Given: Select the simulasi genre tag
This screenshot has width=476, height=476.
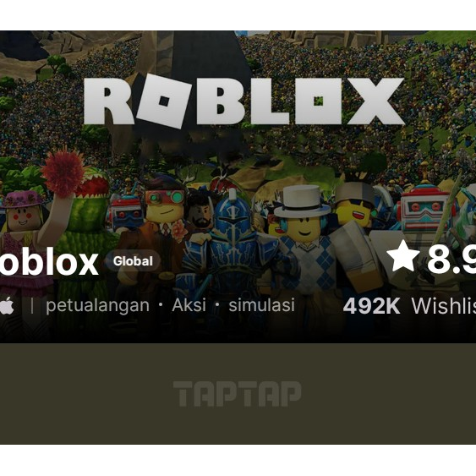Looking at the screenshot, I should click(x=262, y=304).
